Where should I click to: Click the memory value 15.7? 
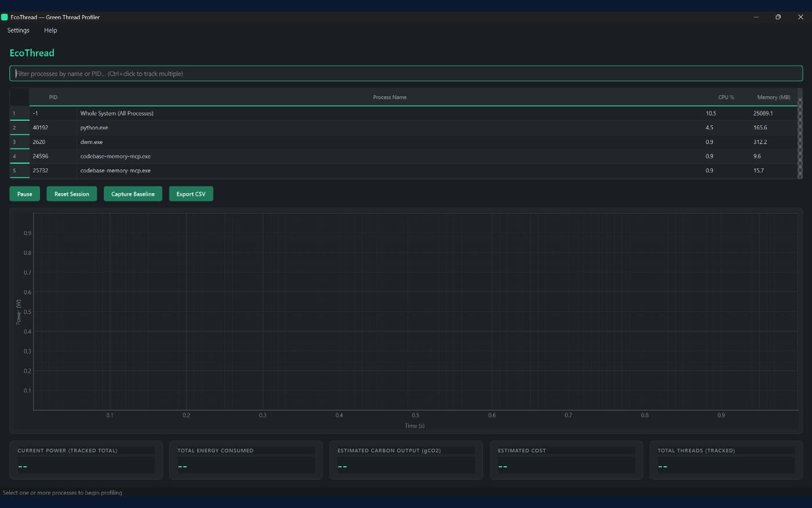click(x=758, y=171)
